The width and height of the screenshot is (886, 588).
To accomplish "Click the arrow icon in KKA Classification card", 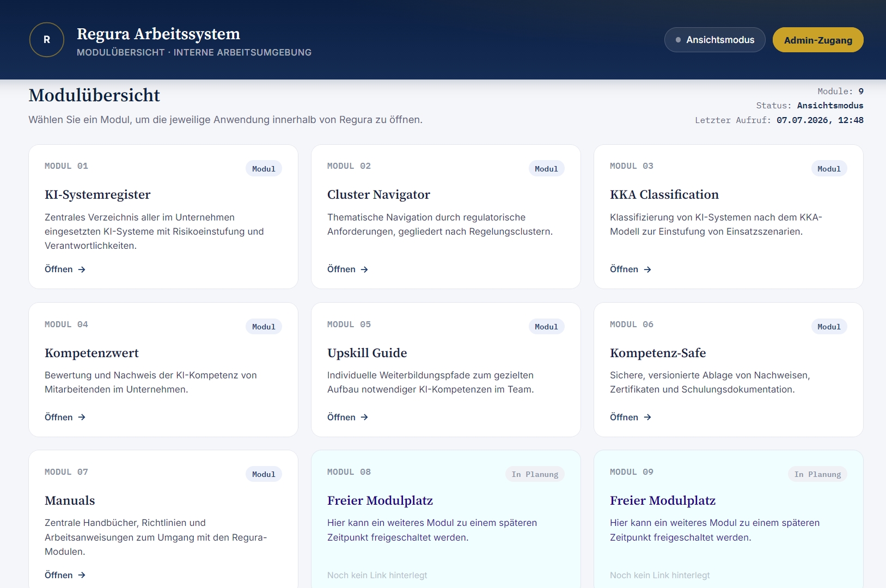I will [647, 269].
